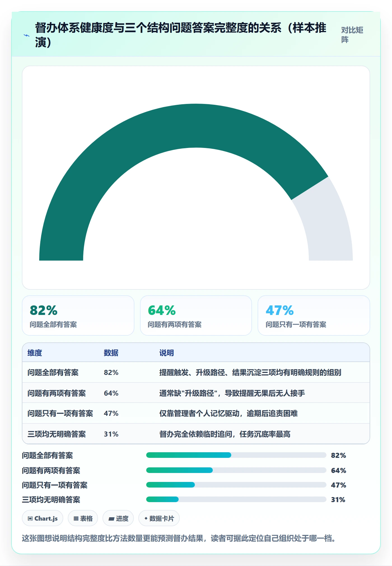Screen dimensions: 392x566
Task: Click the lightning bolt icon beside the title
Action: (27, 35)
